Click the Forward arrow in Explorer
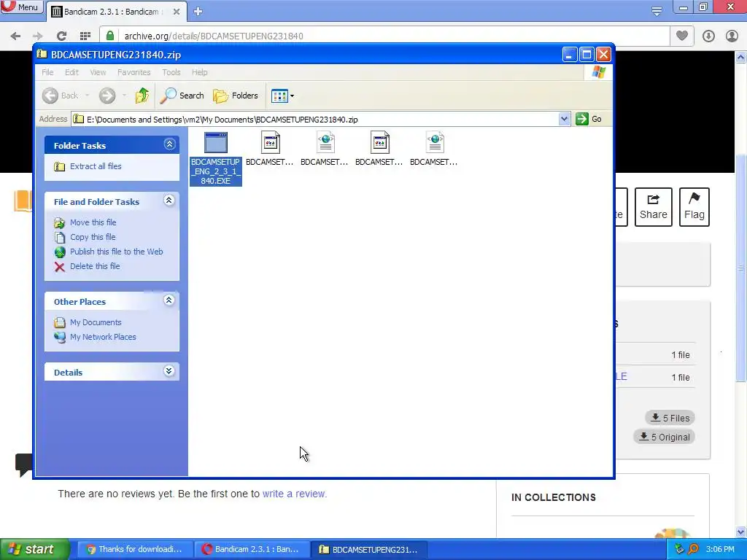The image size is (747, 560). [x=107, y=96]
